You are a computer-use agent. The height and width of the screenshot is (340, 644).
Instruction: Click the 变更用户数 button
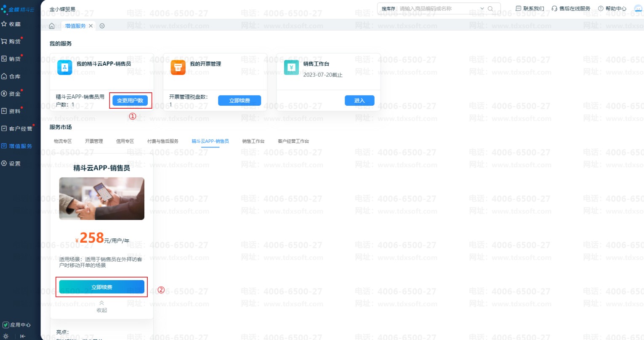pos(130,101)
